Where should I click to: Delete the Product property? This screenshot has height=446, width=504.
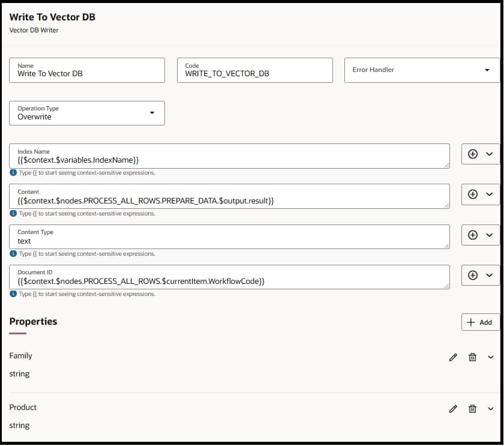(472, 409)
